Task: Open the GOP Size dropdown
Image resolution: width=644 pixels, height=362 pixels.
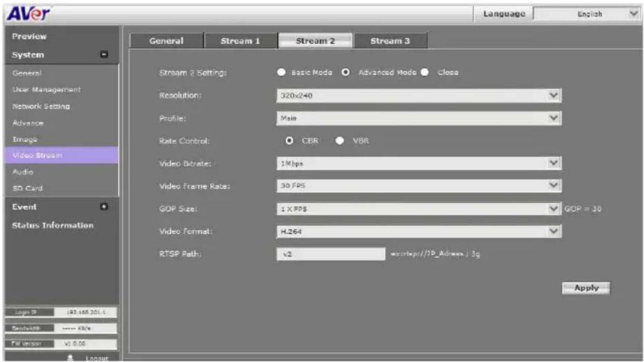Action: coord(419,209)
